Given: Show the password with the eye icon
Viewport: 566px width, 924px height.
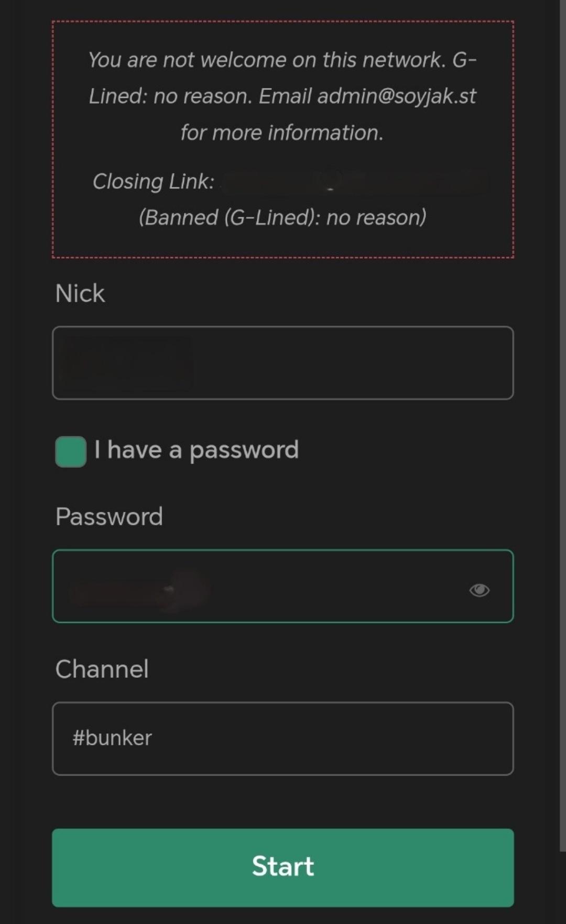Looking at the screenshot, I should 479,590.
